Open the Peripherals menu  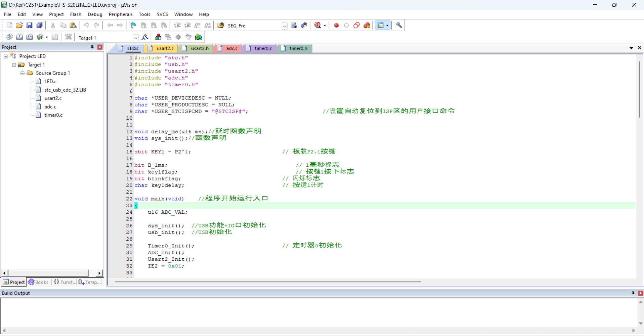tap(121, 14)
